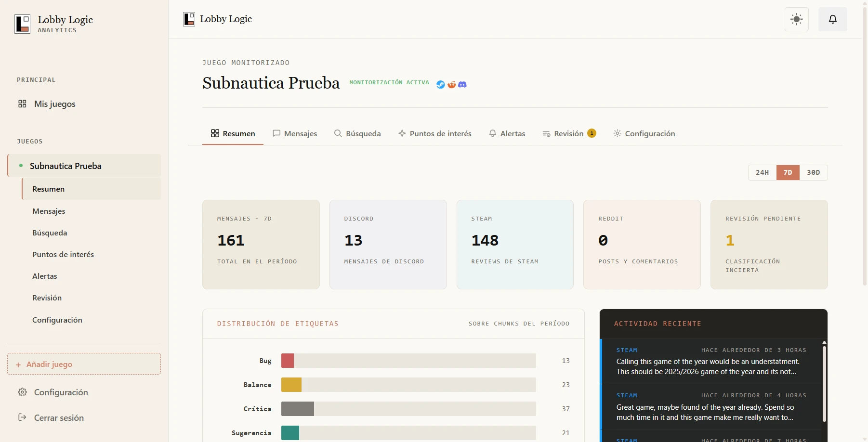The width and height of the screenshot is (868, 442).
Task: Click the Revisión tab list icon
Action: pyautogui.click(x=546, y=134)
